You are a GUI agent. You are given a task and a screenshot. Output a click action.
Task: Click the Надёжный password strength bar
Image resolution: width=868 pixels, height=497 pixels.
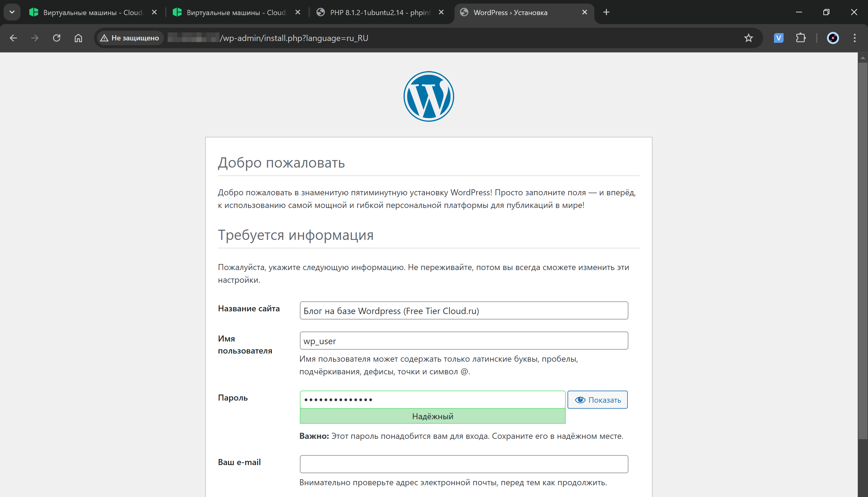(x=432, y=416)
